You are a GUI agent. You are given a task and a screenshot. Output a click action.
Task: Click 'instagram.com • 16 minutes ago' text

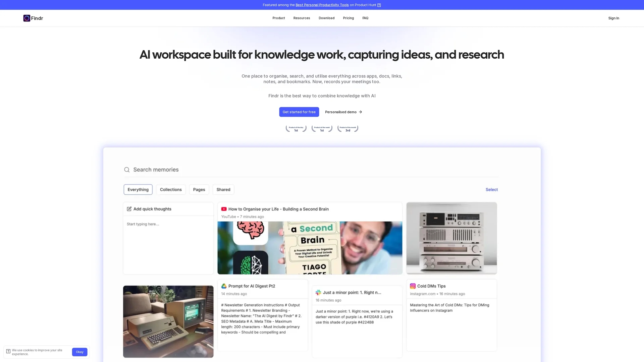(437, 294)
